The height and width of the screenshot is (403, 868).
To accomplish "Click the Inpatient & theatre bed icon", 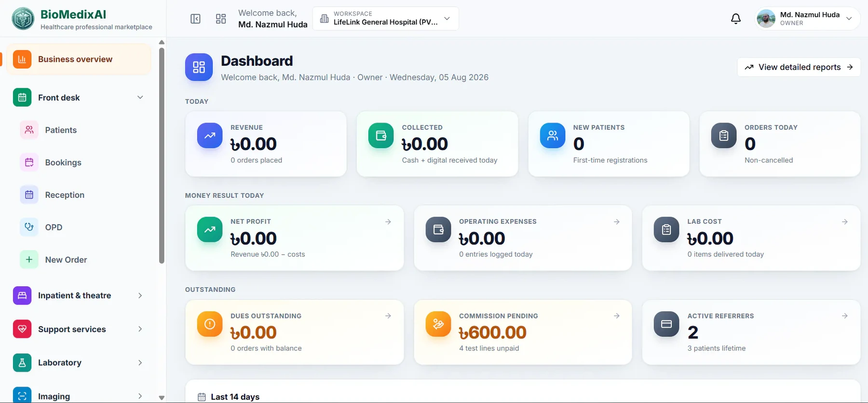I will tap(22, 295).
